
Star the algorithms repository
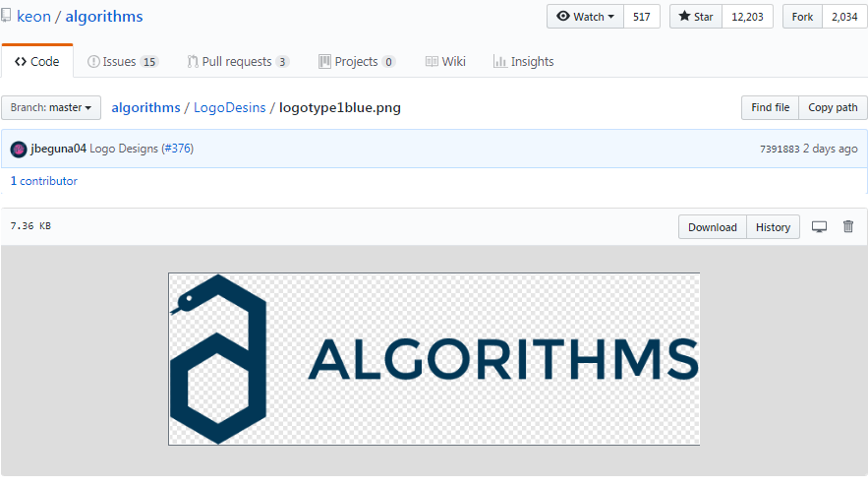coord(696,17)
